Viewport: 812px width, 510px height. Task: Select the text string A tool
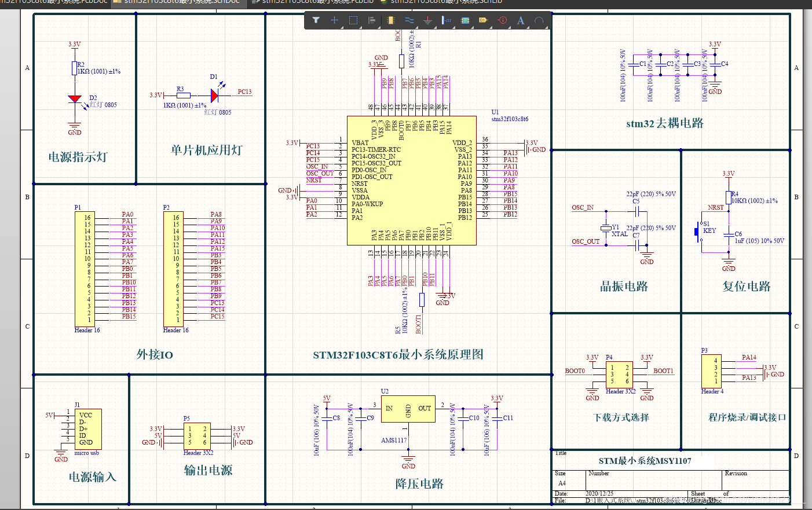point(521,20)
